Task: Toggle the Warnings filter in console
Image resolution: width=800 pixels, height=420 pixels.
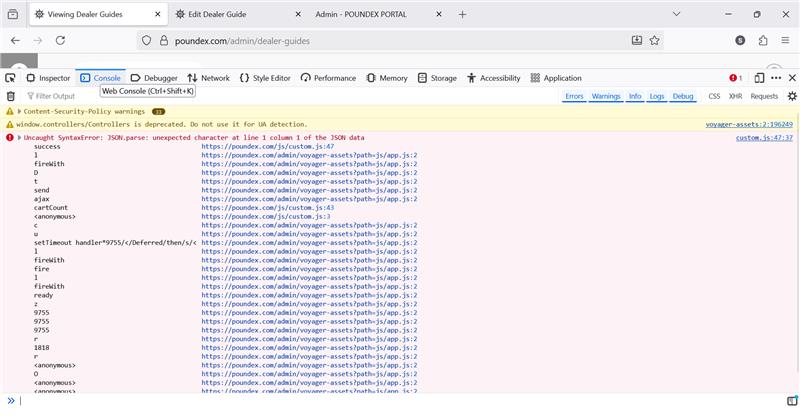Action: coord(606,96)
